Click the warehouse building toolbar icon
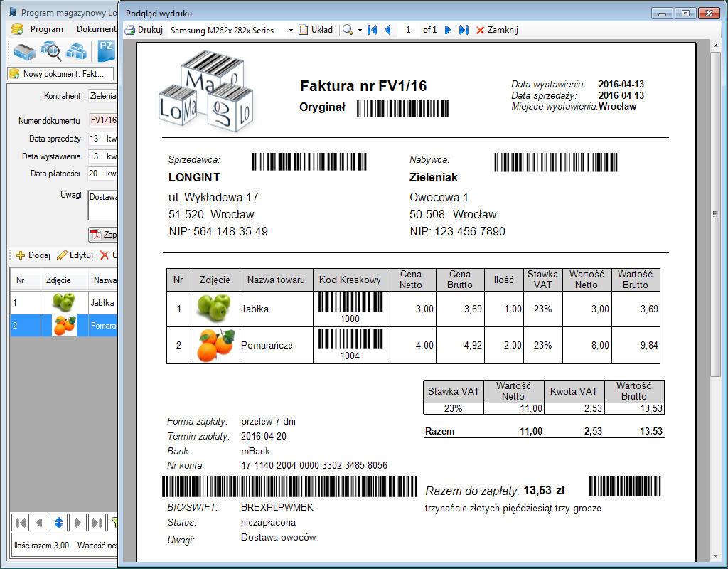Screen dimensions: 728x569 (23, 52)
